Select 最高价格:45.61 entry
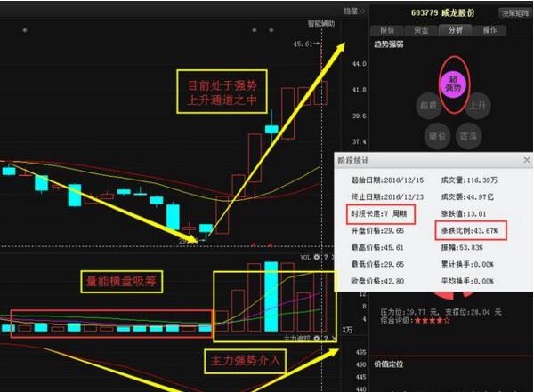This screenshot has width=534, height=392. 377,247
